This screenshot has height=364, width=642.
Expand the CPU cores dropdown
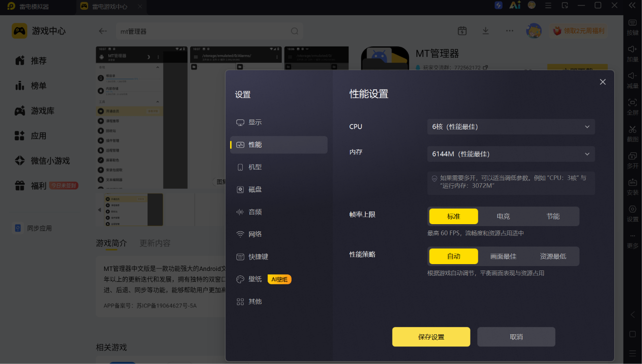tap(511, 127)
